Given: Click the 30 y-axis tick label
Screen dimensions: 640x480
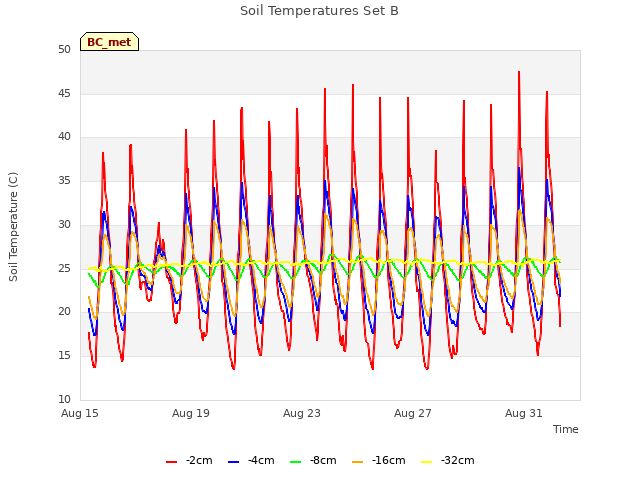Looking at the screenshot, I should pyautogui.click(x=64, y=224).
